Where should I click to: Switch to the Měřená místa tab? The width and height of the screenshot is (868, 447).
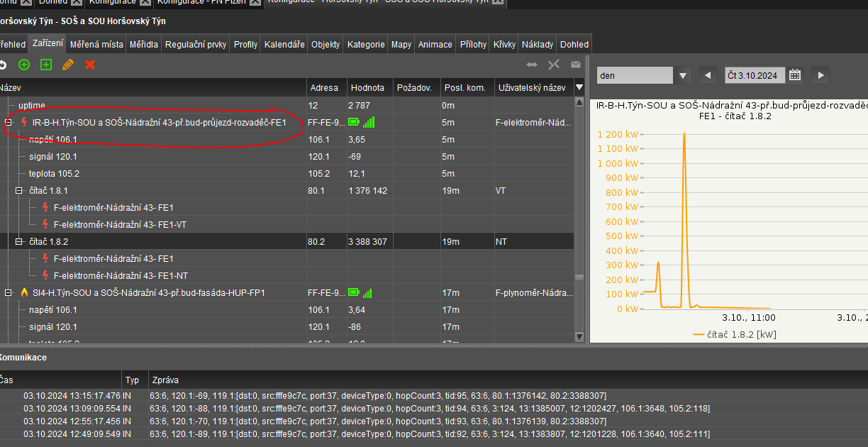pyautogui.click(x=96, y=44)
